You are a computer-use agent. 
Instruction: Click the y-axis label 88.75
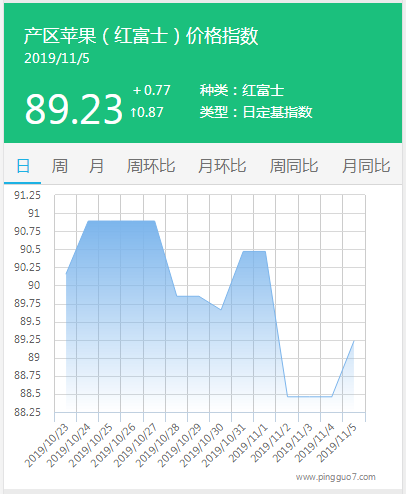pyautogui.click(x=27, y=375)
